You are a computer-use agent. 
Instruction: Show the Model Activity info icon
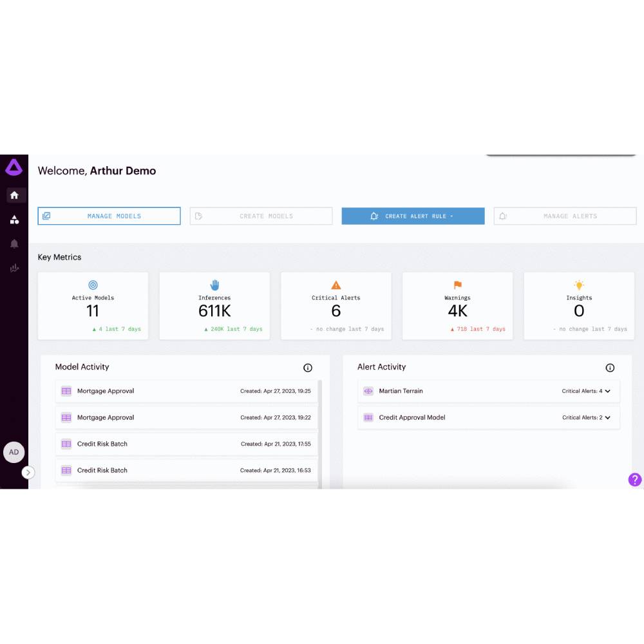click(308, 368)
